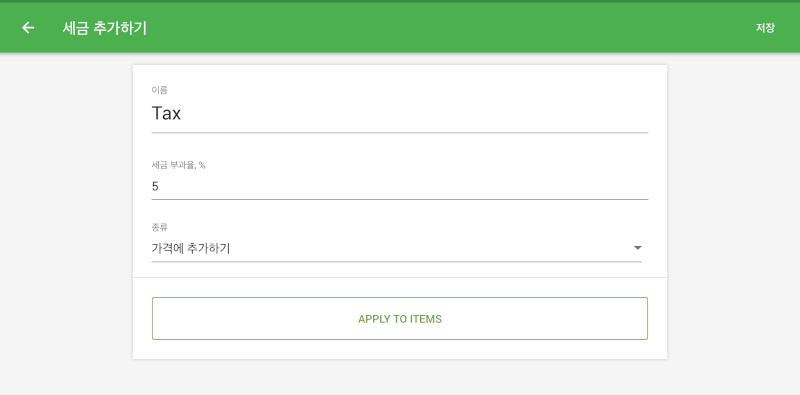The height and width of the screenshot is (395, 800).
Task: Place cursor after the number 5
Action: coord(160,186)
